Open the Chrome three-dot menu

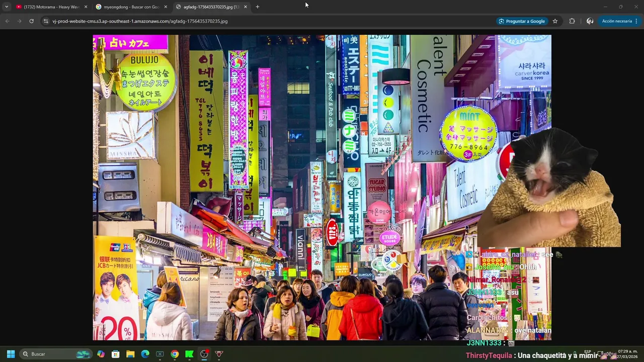[x=636, y=21]
